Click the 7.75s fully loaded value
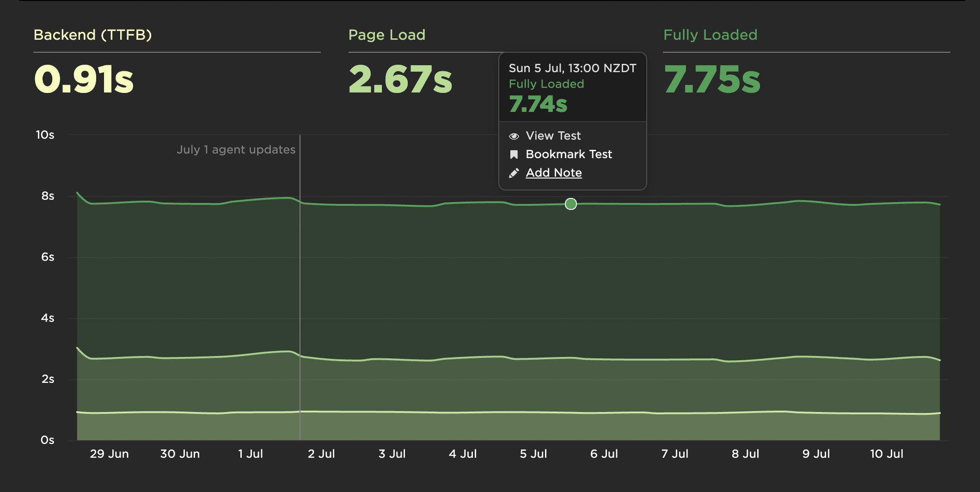Screen dimensions: 980x492 coord(712,79)
